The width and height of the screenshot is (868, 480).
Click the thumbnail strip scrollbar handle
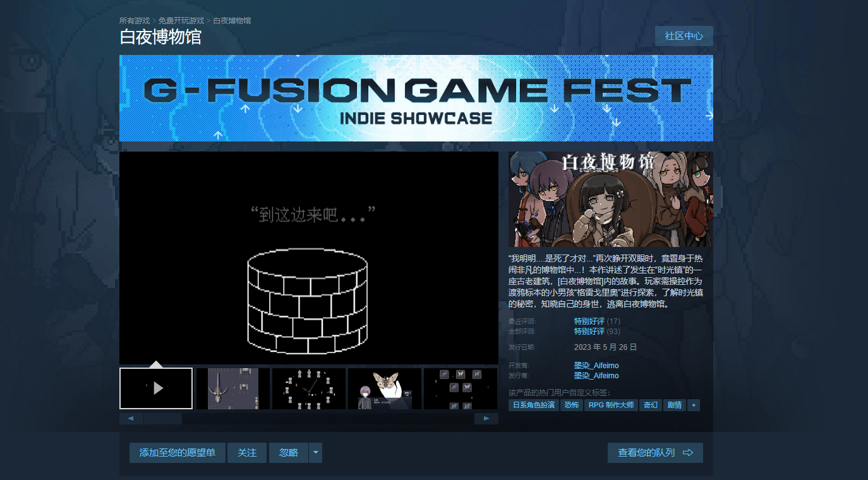[x=163, y=419]
